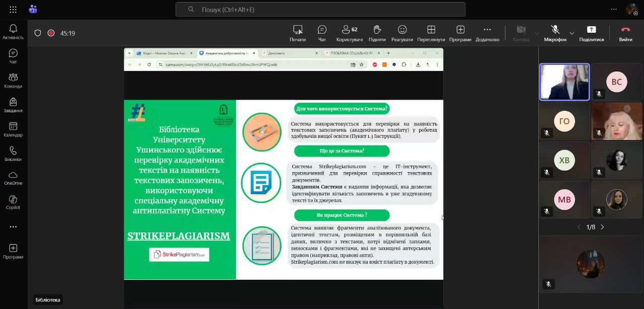Viewport: 644px width, 309px height.
Task: Open the Start (Почати) recording icon
Action: point(297,33)
